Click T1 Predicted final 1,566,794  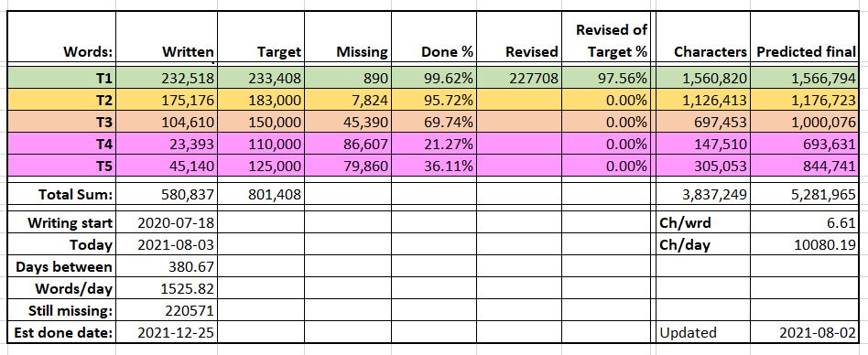(804, 79)
